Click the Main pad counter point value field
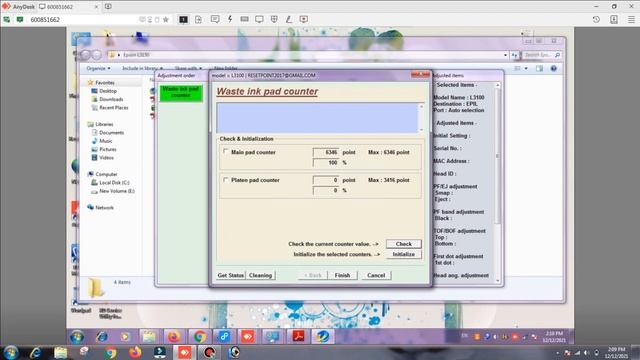The height and width of the screenshot is (360, 640). pos(326,152)
